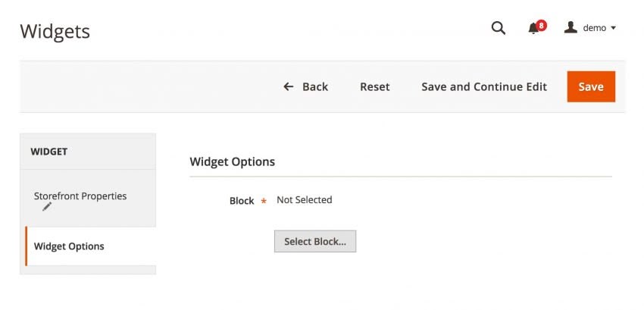Screen dimensions: 644x310
Task: Open the admin search magnifier icon
Action: tap(498, 28)
